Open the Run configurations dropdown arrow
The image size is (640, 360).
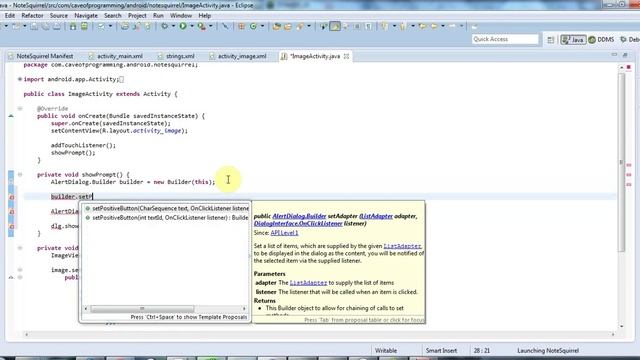coord(192,27)
